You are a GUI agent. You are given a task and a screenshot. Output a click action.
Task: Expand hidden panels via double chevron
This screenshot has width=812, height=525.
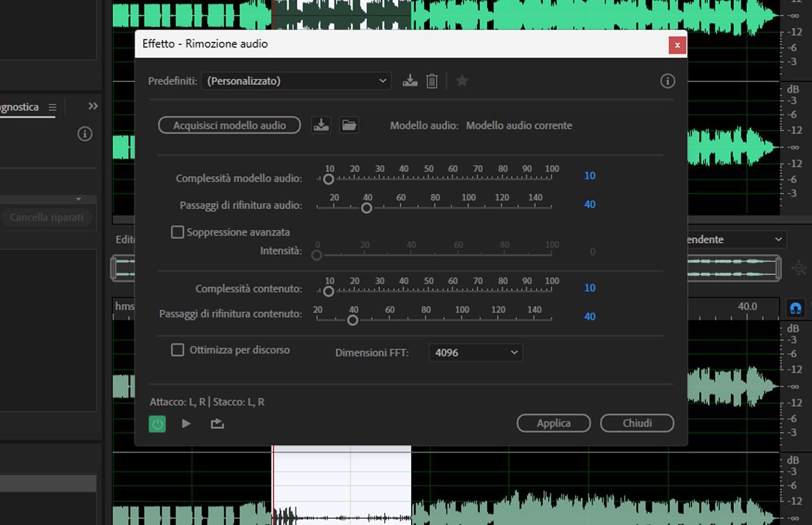click(91, 106)
